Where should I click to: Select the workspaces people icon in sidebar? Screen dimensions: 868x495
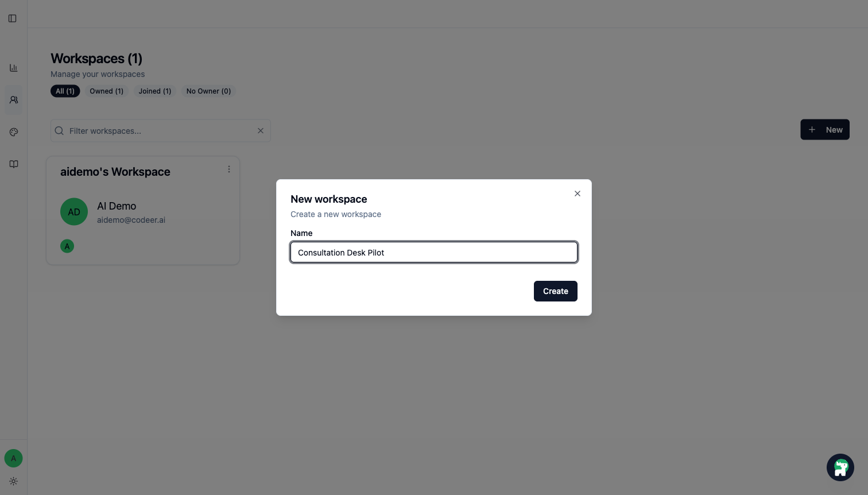point(13,100)
